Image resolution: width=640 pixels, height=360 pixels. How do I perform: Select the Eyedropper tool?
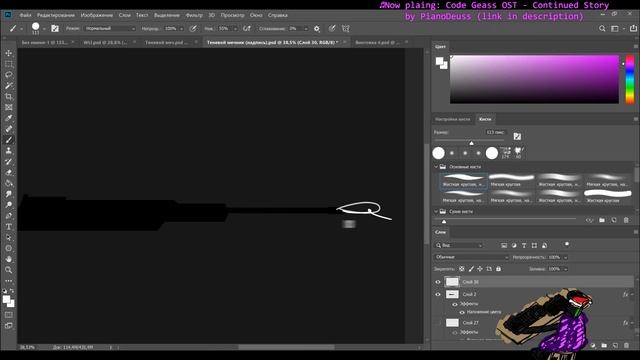9,118
